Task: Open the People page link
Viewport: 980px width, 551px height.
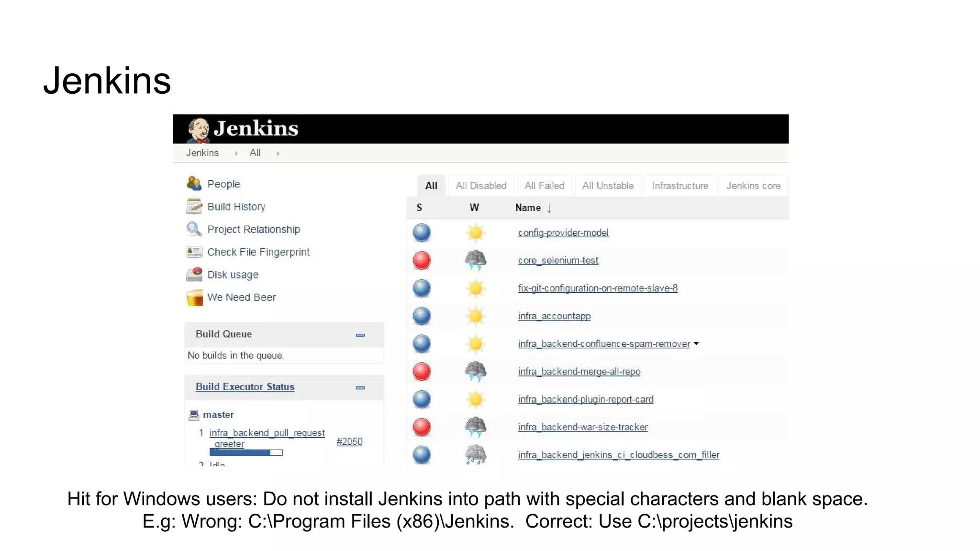Action: click(223, 184)
